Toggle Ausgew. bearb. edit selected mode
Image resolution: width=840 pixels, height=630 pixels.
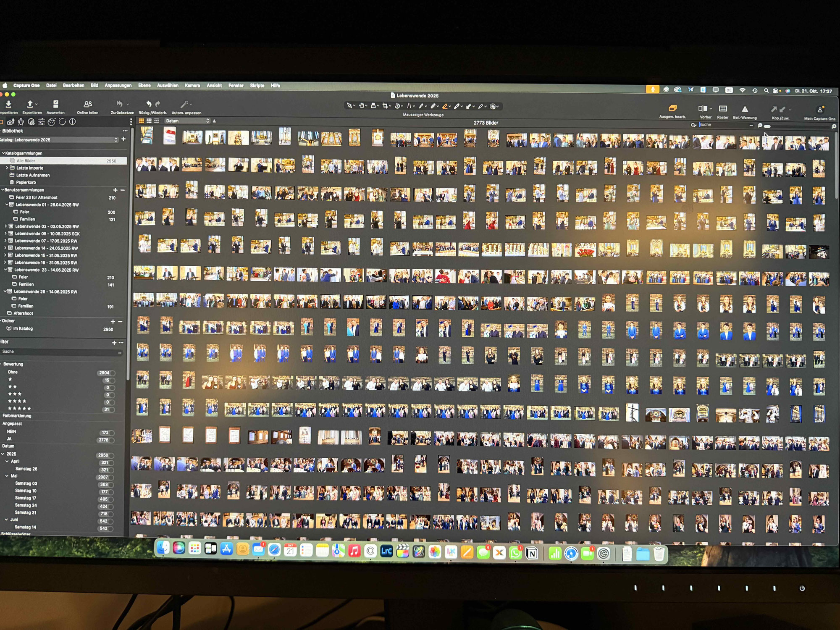coord(672,108)
